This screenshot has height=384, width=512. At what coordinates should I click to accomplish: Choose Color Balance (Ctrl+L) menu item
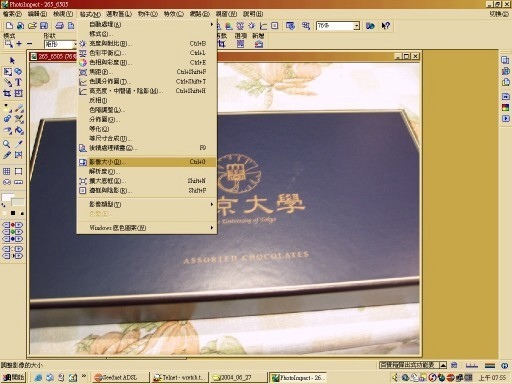click(147, 53)
